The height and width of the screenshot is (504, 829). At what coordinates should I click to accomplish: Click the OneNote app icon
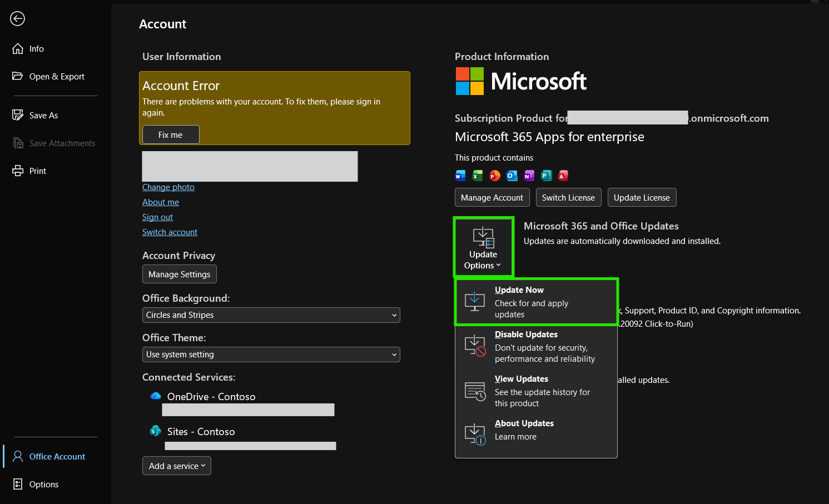(529, 176)
